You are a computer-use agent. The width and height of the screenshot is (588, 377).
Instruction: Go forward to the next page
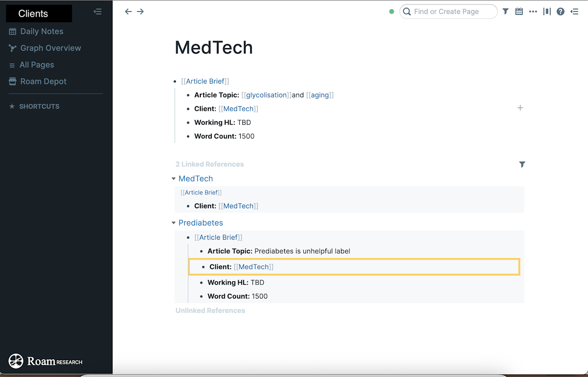click(140, 12)
